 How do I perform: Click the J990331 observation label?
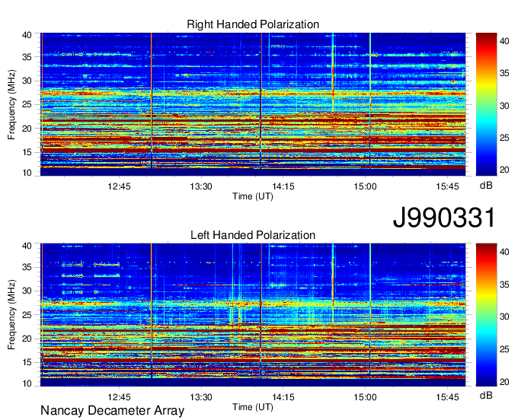click(444, 218)
